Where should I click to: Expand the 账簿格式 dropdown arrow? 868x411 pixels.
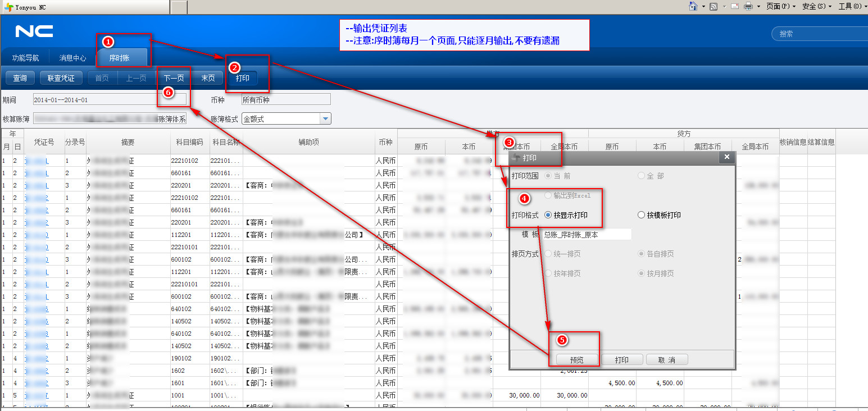(x=325, y=118)
